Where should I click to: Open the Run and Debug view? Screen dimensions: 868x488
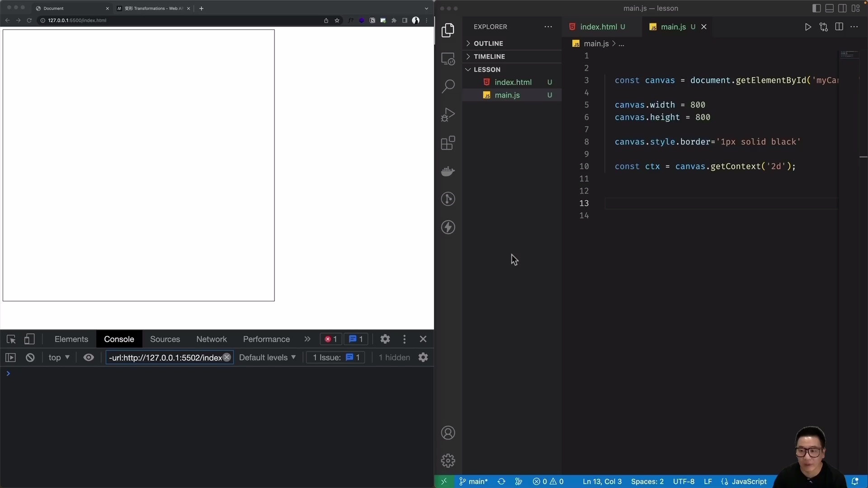click(x=448, y=115)
